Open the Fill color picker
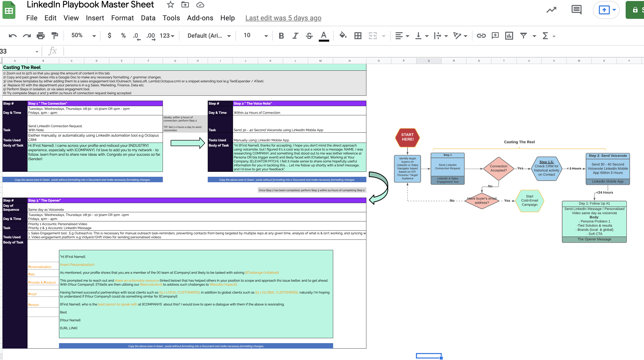The image size is (644, 360). coord(343,35)
